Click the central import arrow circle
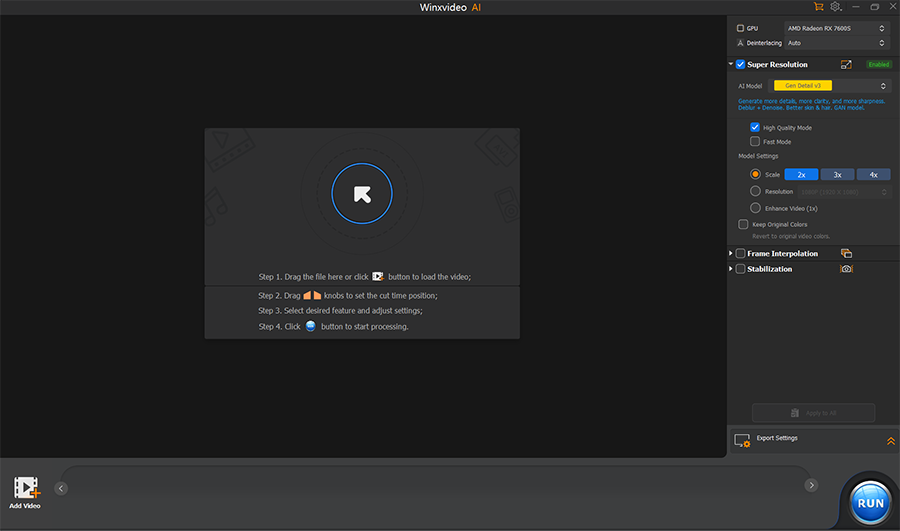 click(x=362, y=193)
